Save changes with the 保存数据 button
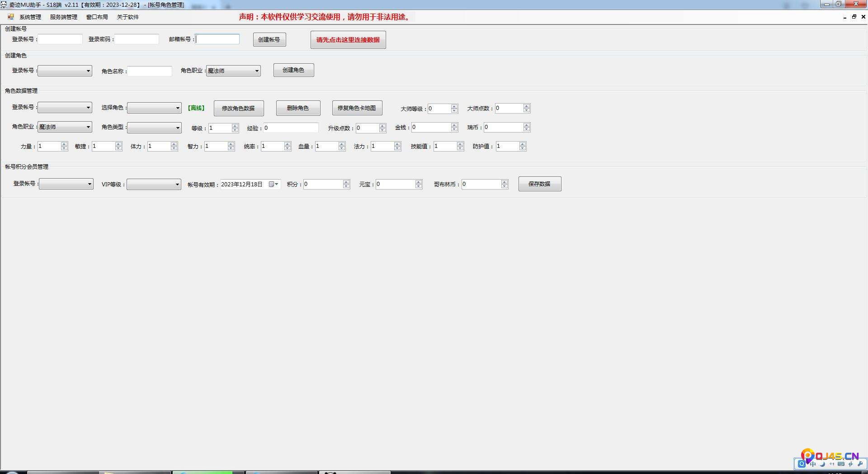The image size is (868, 474). point(539,184)
